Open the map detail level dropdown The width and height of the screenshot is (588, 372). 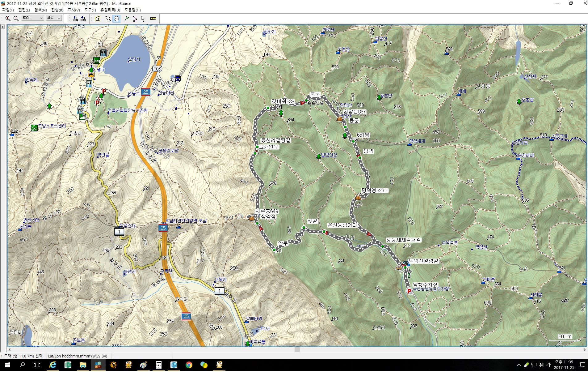click(x=54, y=18)
